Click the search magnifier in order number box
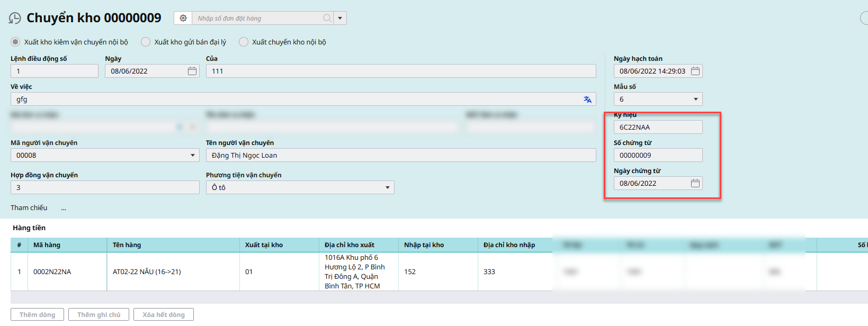The image size is (868, 326). click(327, 18)
